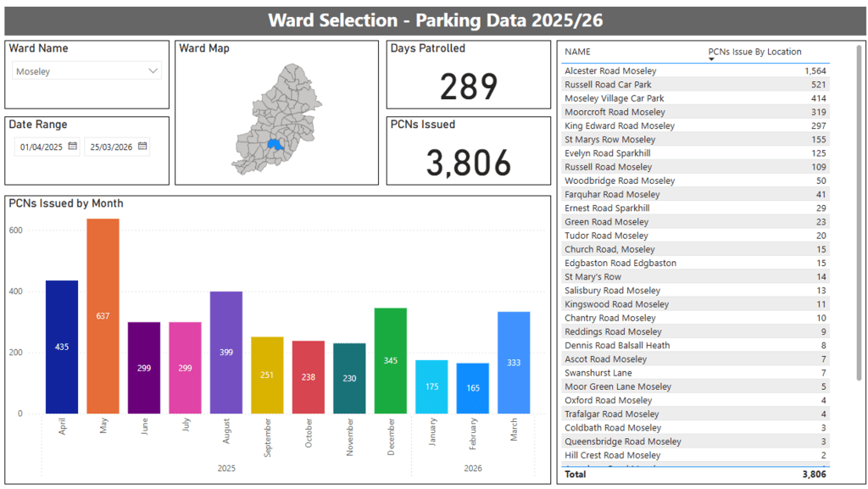The height and width of the screenshot is (489, 868).
Task: Click the end date field 25/03/2026
Action: pos(110,147)
